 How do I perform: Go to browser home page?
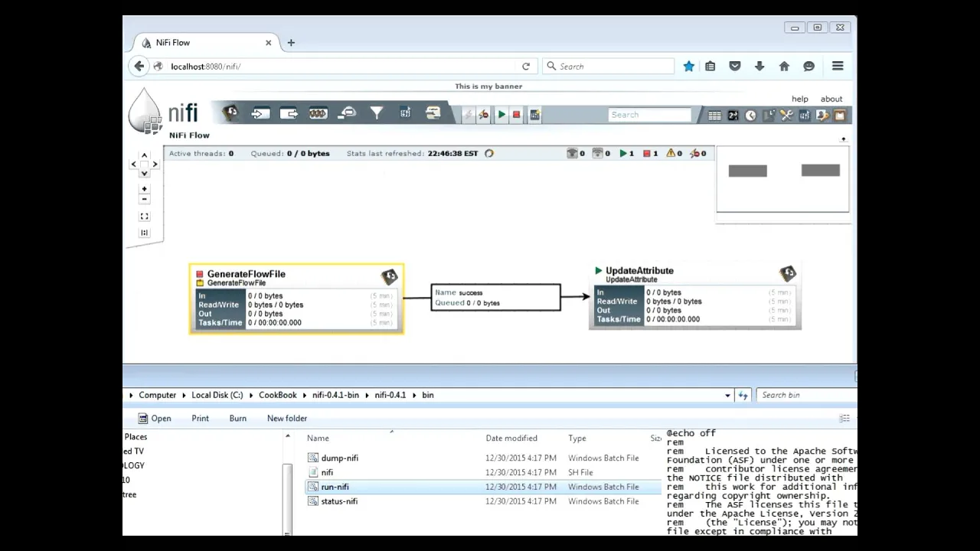[x=784, y=67]
